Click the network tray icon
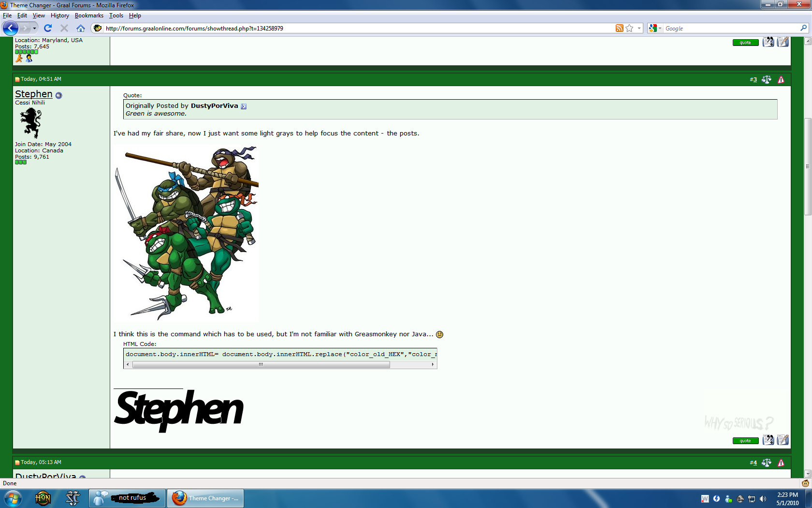 [x=752, y=499]
